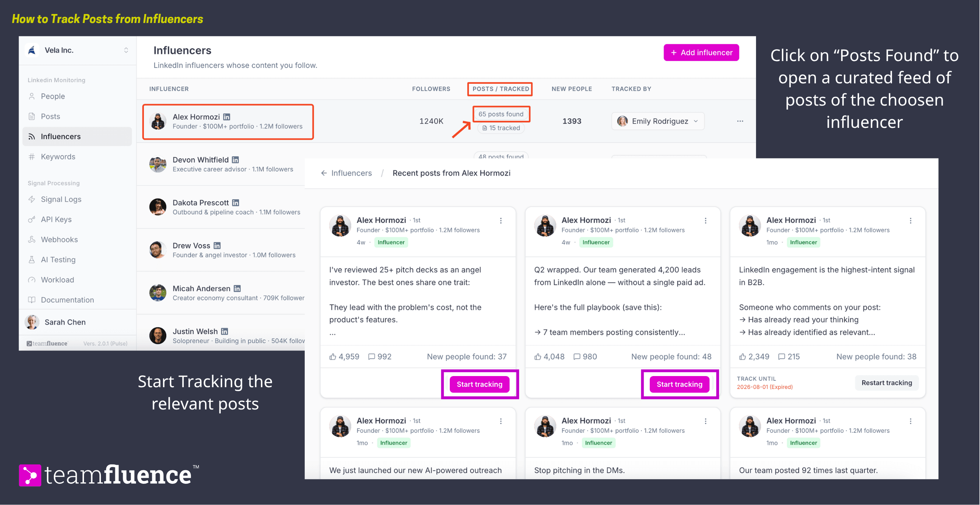Click the 1240K followers value
Image resolution: width=980 pixels, height=505 pixels.
[431, 121]
